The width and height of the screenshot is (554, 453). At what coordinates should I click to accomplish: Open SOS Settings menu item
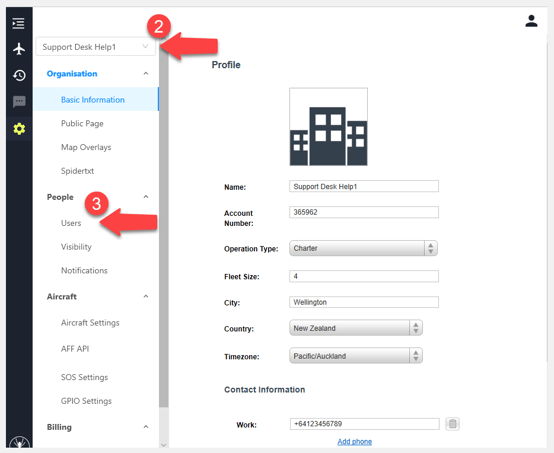84,377
